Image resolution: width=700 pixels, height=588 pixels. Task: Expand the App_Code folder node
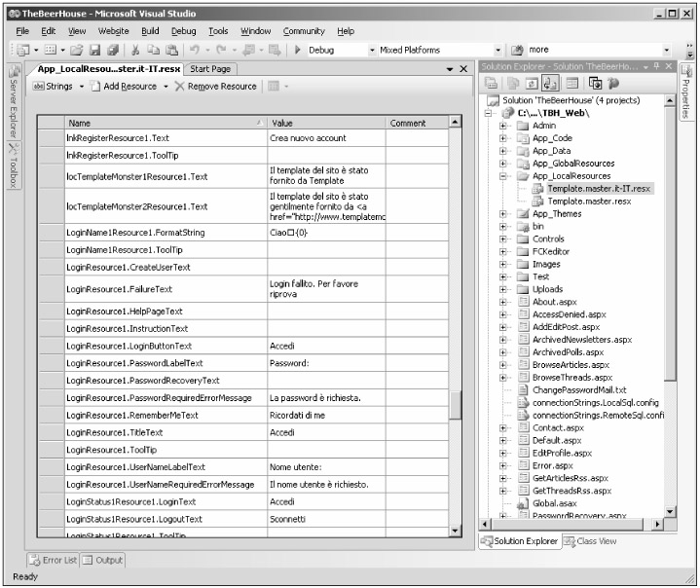tap(503, 138)
